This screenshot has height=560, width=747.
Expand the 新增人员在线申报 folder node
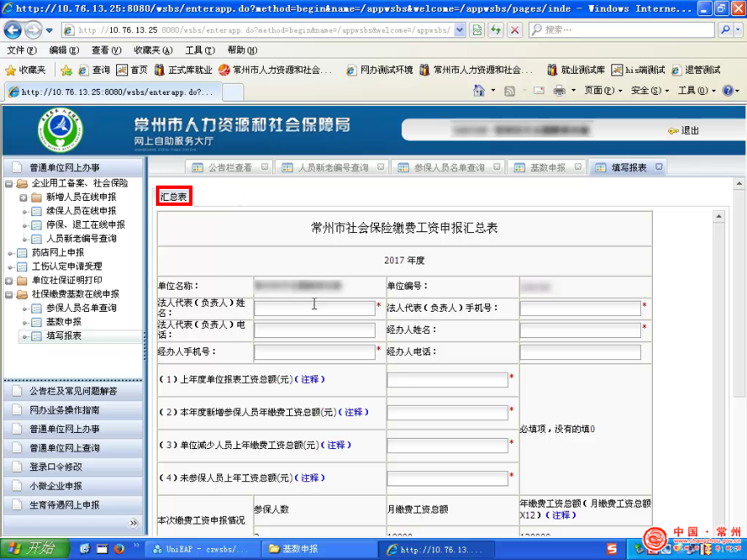24,197
